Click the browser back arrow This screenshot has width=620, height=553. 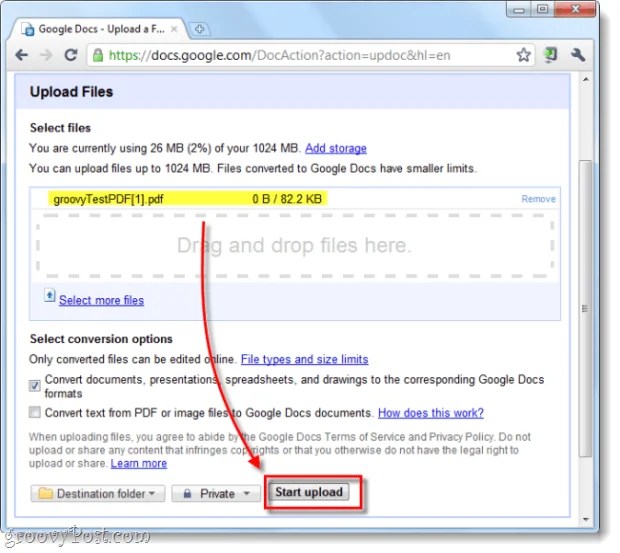pos(22,55)
